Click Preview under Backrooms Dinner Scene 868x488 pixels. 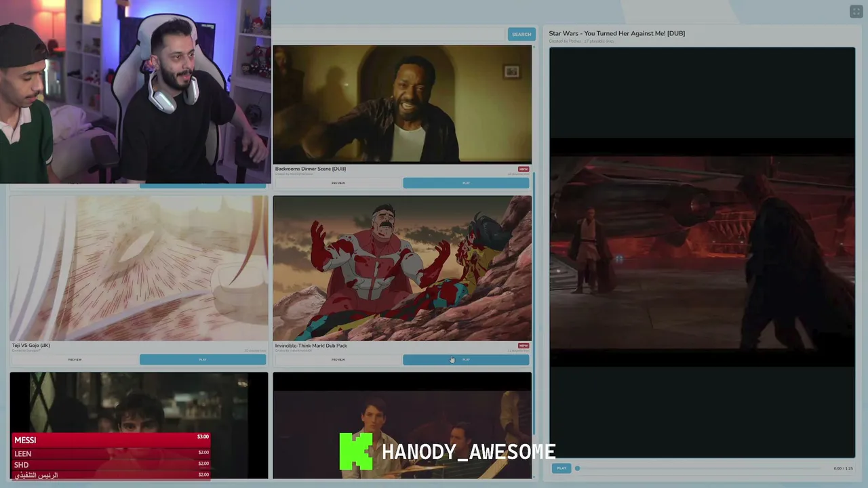click(x=338, y=183)
